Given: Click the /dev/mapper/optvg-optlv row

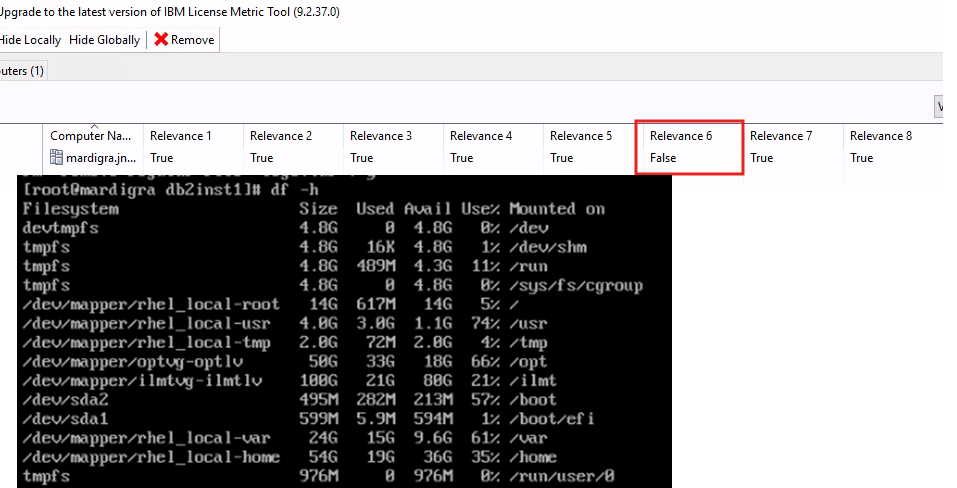Looking at the screenshot, I should 285,362.
